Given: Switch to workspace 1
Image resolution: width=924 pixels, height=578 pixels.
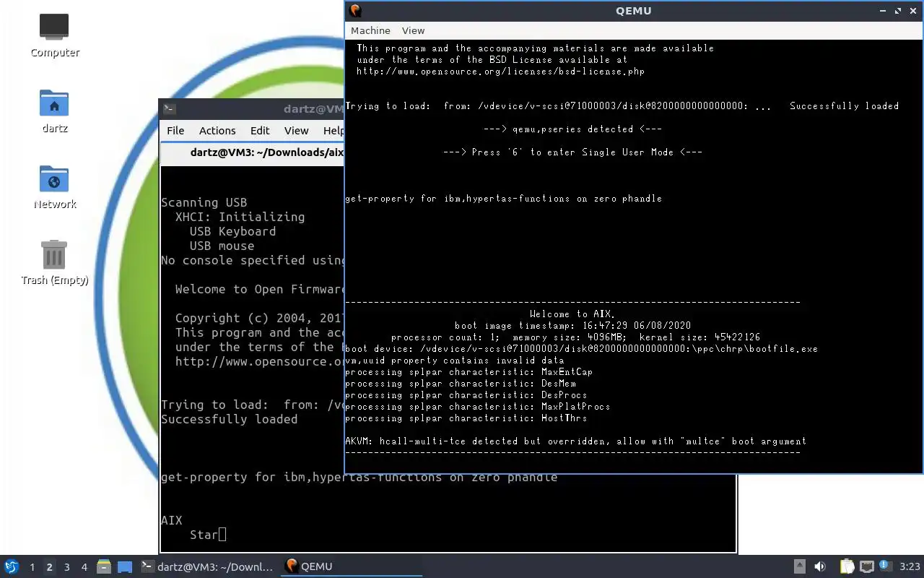Looking at the screenshot, I should [x=32, y=567].
